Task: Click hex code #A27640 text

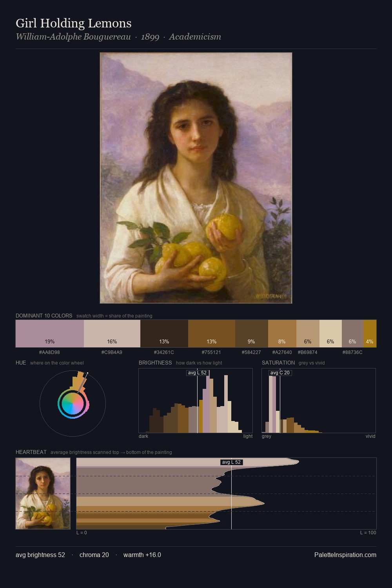Action: point(282,352)
